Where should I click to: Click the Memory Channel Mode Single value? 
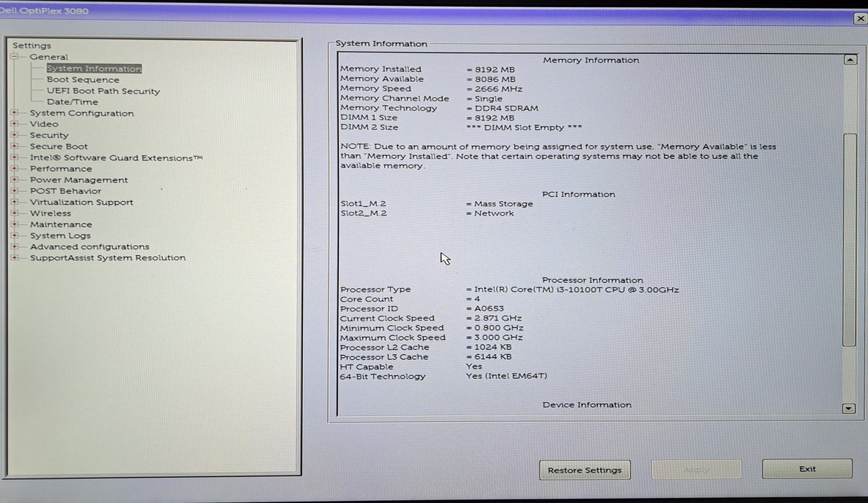coord(485,98)
